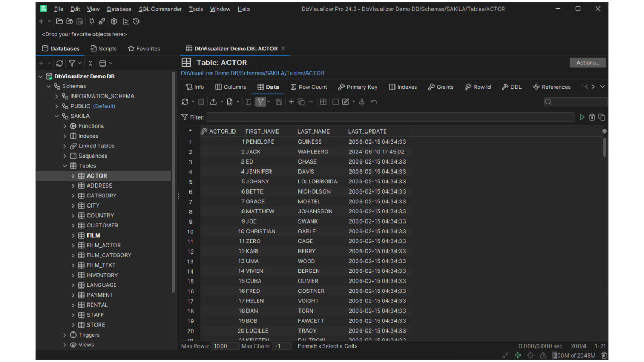Viewport: 644px width, 362px height.
Task: Open the dropdown next to main toolbar plus
Action: click(49, 21)
